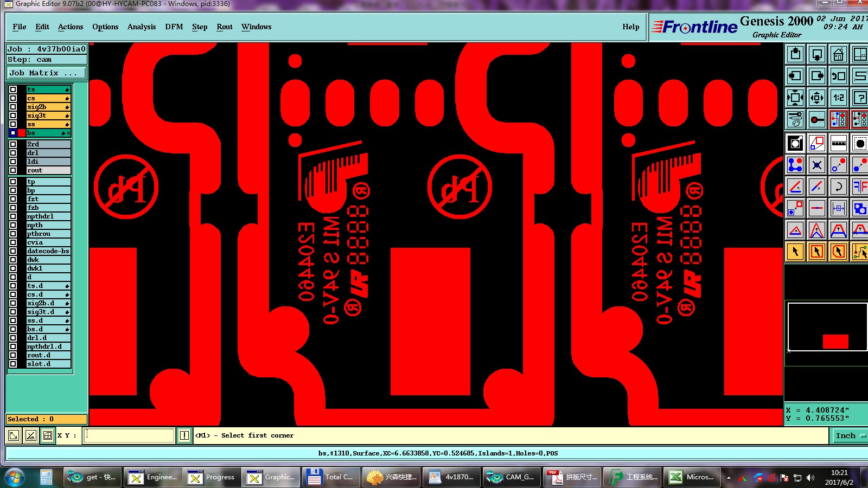Select the move point blue-to-red icon

[x=839, y=165]
